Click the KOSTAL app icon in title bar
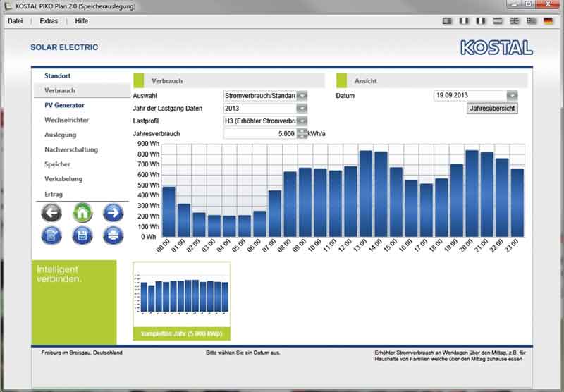This screenshot has height=392, width=564. 8,6
